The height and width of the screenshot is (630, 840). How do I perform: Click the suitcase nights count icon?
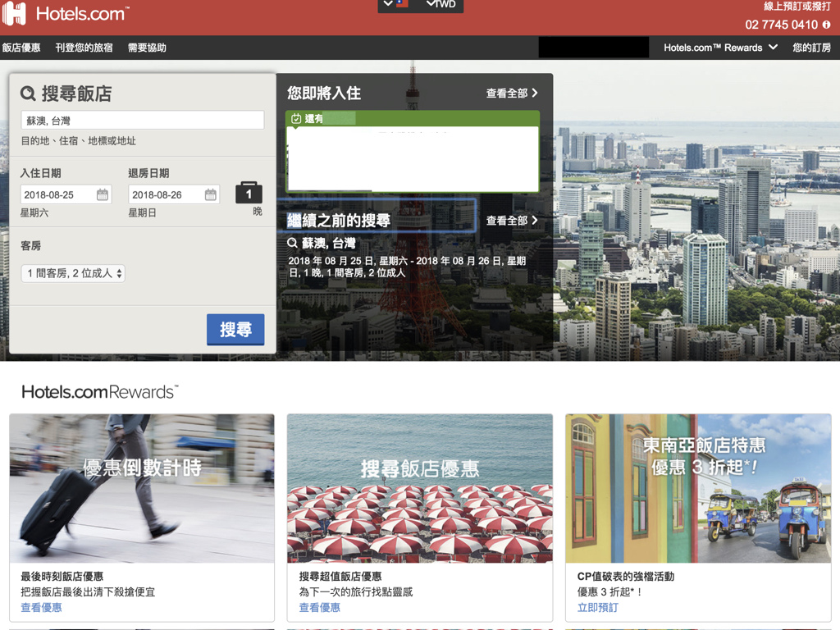pos(249,193)
